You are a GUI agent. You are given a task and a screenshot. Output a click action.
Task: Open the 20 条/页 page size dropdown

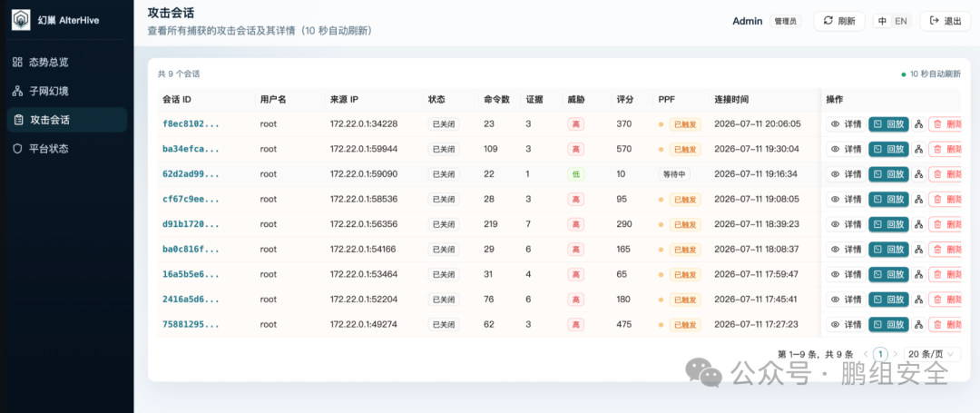pyautogui.click(x=932, y=354)
